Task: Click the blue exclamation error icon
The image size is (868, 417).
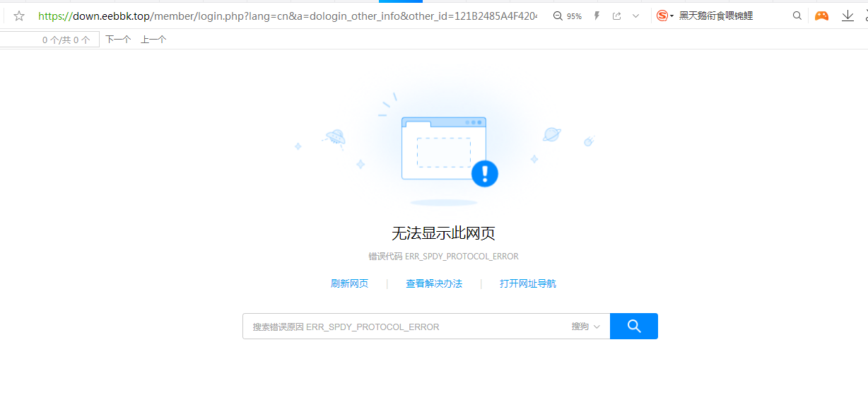Action: [485, 173]
